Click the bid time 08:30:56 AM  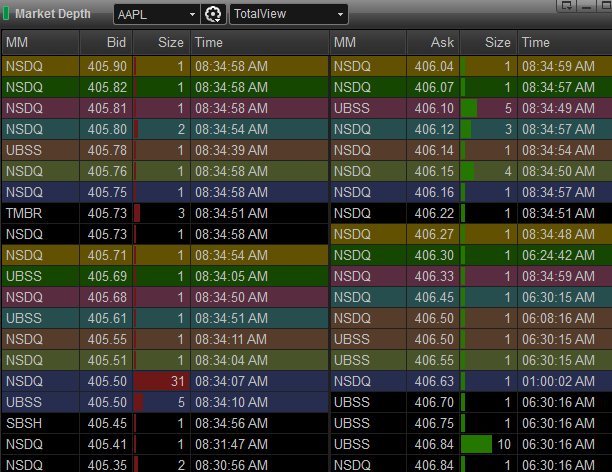[x=231, y=465]
